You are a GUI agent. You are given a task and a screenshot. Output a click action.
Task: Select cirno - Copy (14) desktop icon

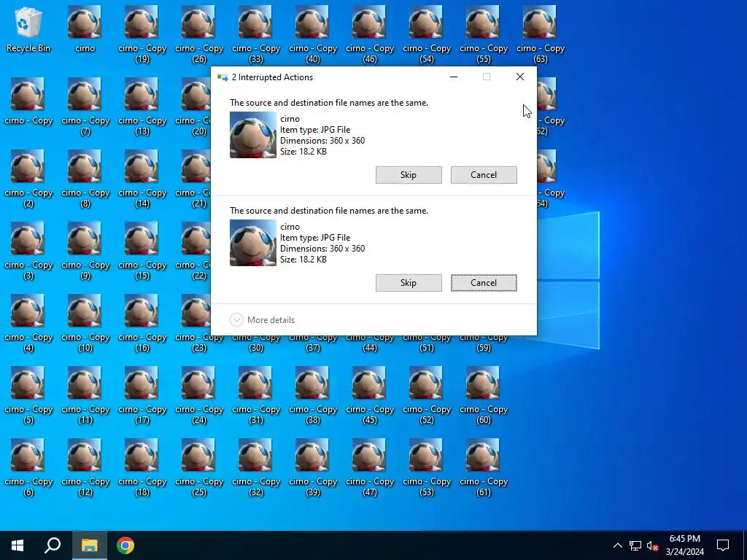142,179
